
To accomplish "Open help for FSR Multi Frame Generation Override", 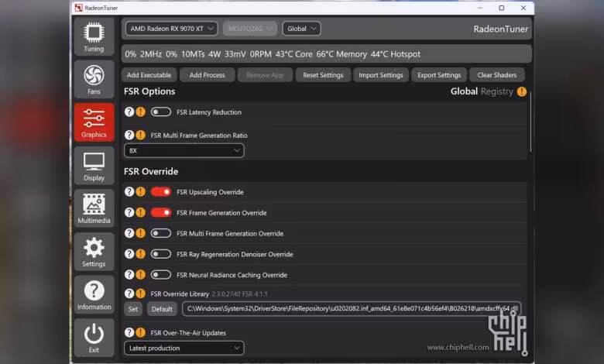I will (x=129, y=233).
